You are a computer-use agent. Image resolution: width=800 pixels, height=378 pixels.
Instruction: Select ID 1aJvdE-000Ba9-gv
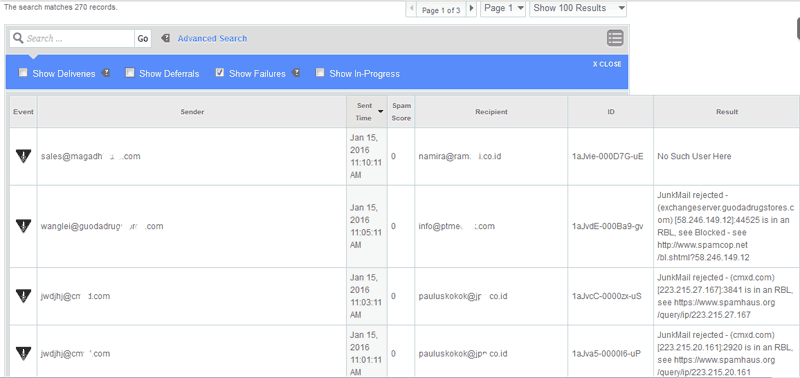coord(608,226)
